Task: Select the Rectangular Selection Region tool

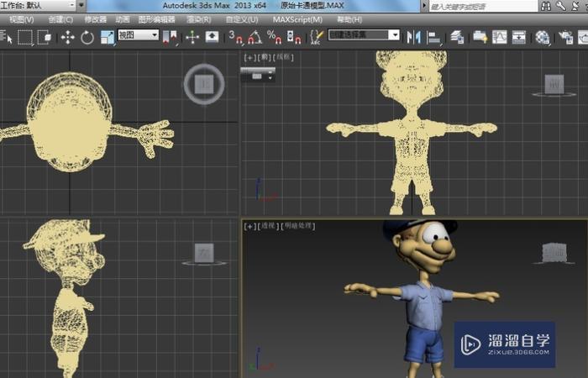Action: [x=24, y=38]
